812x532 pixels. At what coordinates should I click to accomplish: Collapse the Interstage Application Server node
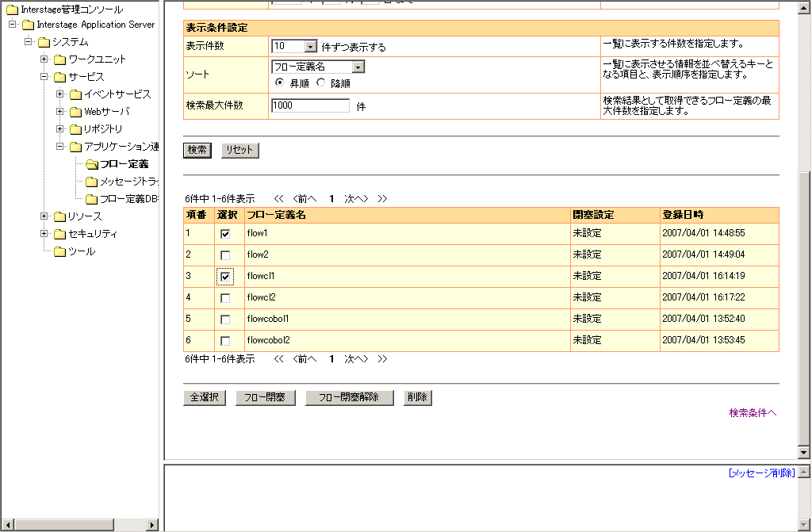(13, 25)
